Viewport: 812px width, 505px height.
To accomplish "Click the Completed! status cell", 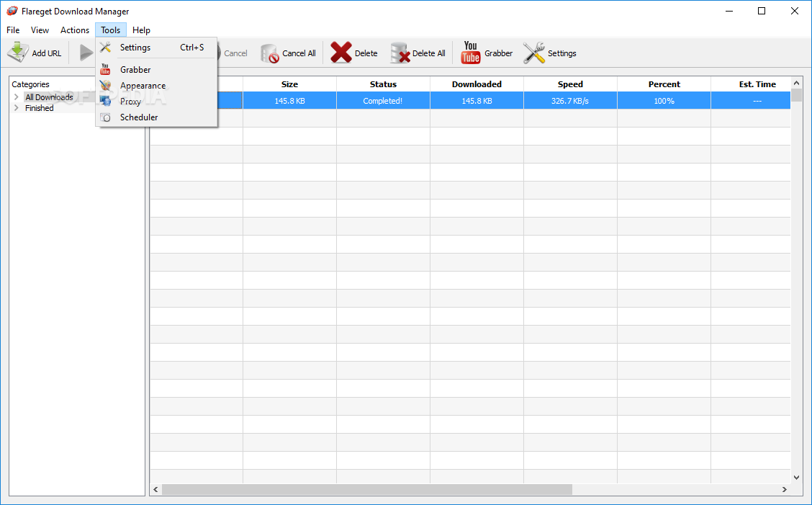I will [383, 101].
